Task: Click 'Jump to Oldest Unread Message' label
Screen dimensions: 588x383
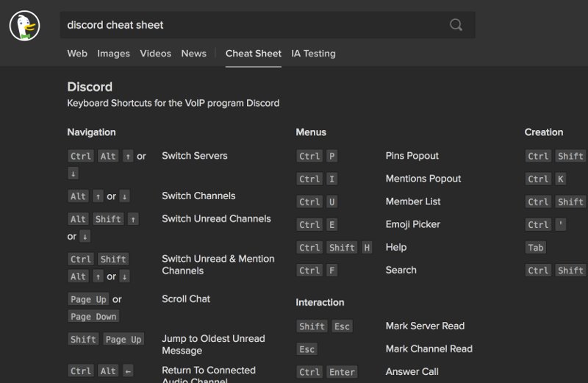Action: click(x=213, y=344)
